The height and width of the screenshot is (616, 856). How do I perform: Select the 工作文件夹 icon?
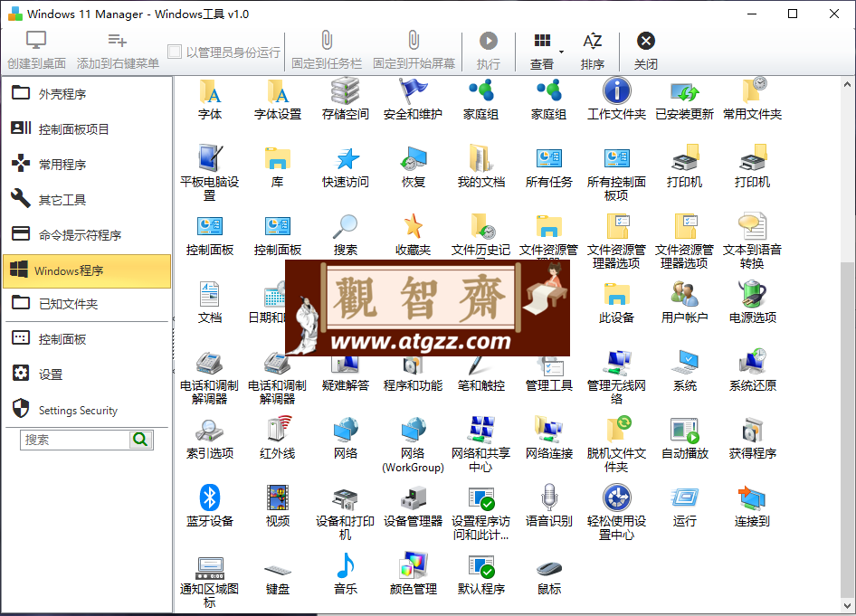[616, 100]
